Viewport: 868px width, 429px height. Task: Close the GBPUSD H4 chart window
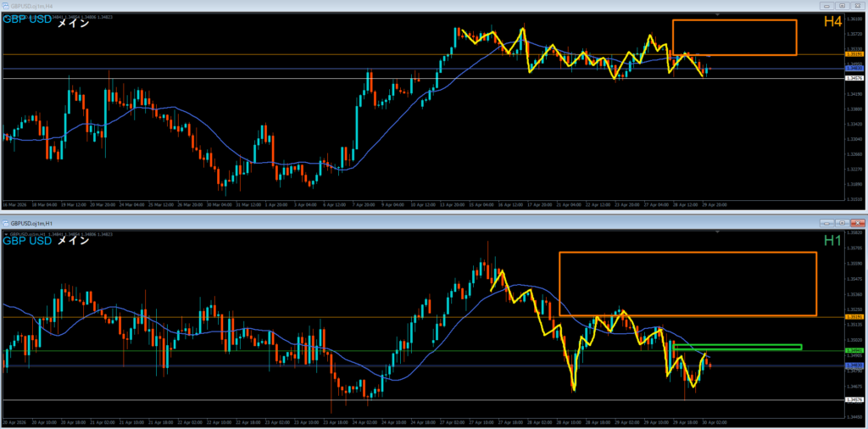pos(857,6)
